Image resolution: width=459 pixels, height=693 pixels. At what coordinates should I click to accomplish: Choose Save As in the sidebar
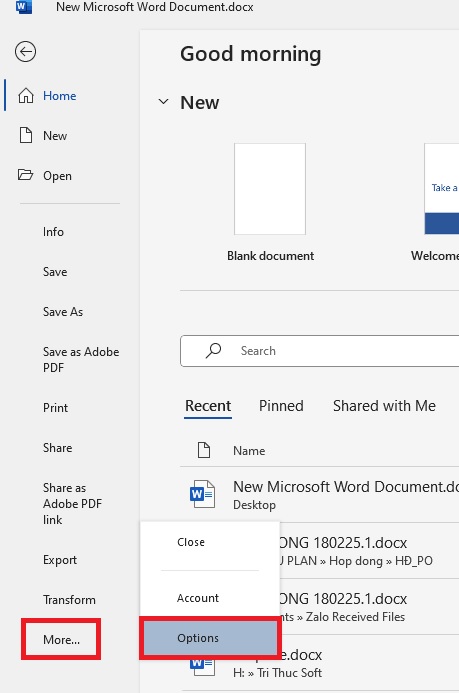coord(62,312)
